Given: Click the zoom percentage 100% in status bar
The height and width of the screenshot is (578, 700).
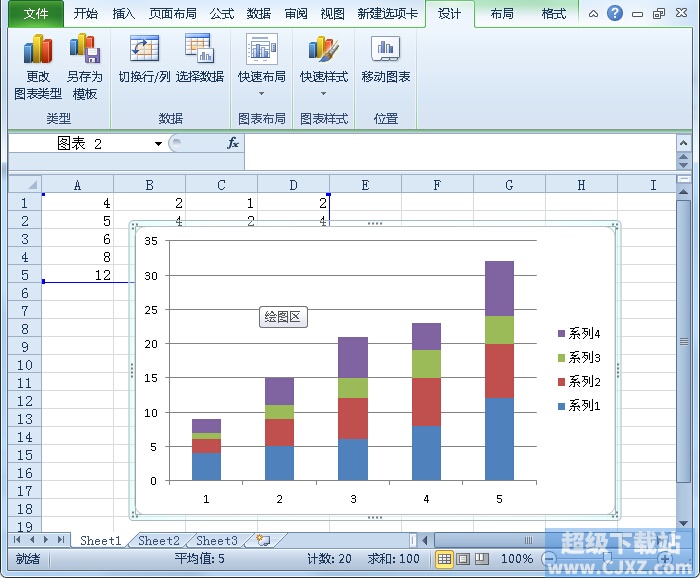Looking at the screenshot, I should coord(517,558).
